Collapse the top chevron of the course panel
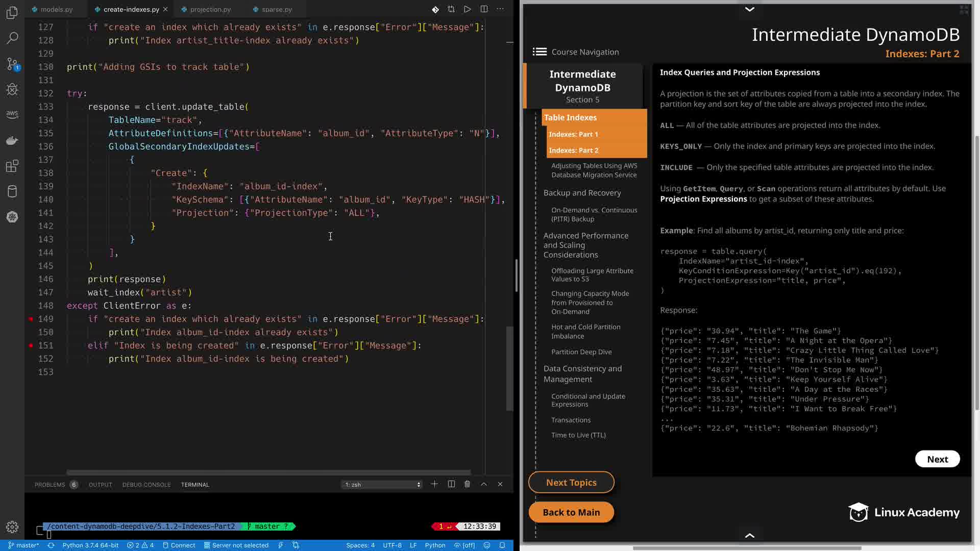Image resolution: width=980 pixels, height=551 pixels. coord(749,9)
